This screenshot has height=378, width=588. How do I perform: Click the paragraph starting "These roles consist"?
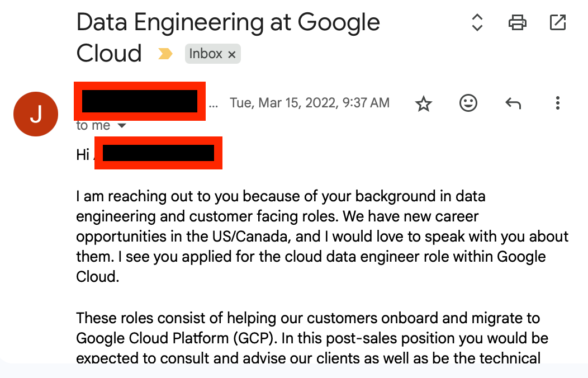click(x=312, y=338)
